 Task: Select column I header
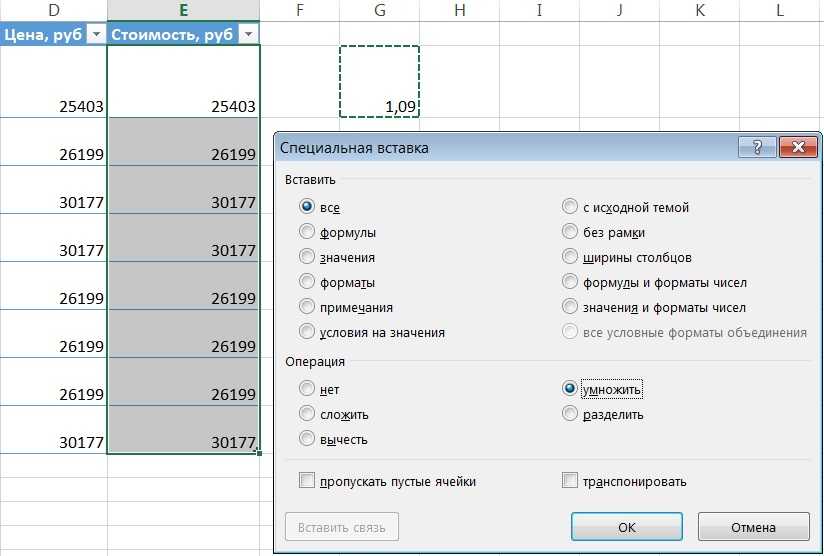point(539,11)
